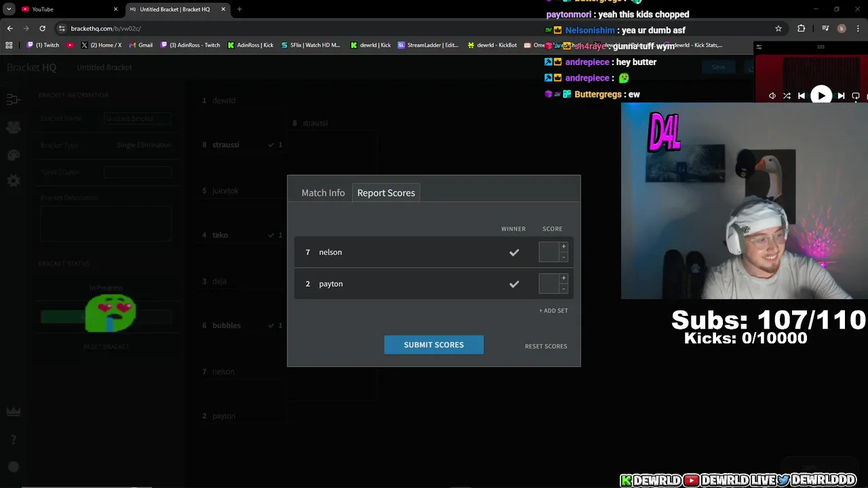Bookmark this page with the star
The width and height of the screenshot is (868, 488).
point(778,28)
